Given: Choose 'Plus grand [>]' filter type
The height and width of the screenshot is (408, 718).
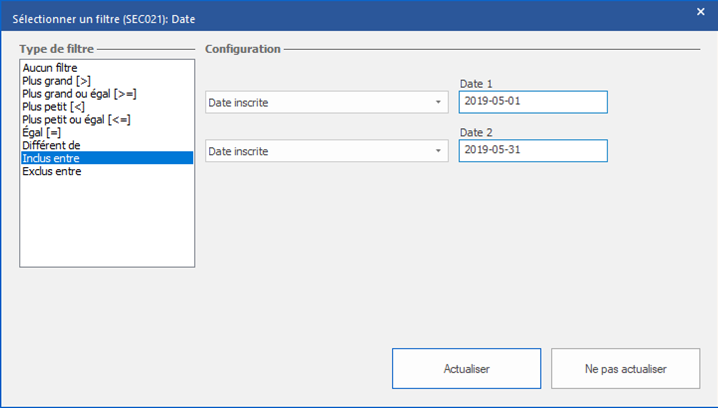Looking at the screenshot, I should [x=56, y=81].
